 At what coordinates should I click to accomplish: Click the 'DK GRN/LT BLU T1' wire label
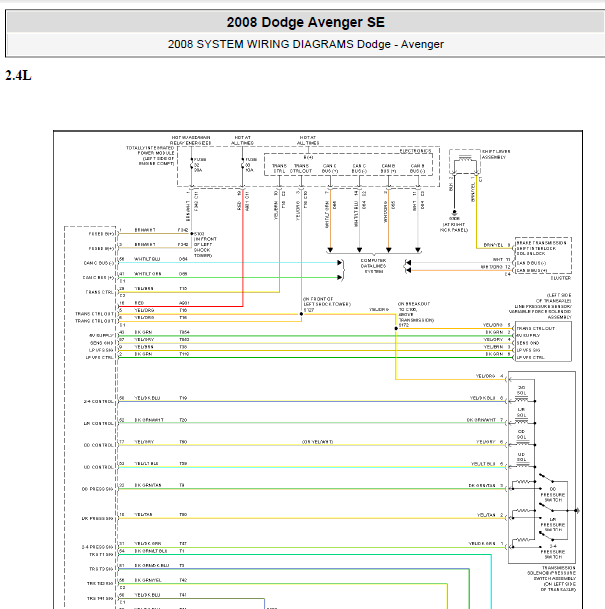(x=160, y=551)
